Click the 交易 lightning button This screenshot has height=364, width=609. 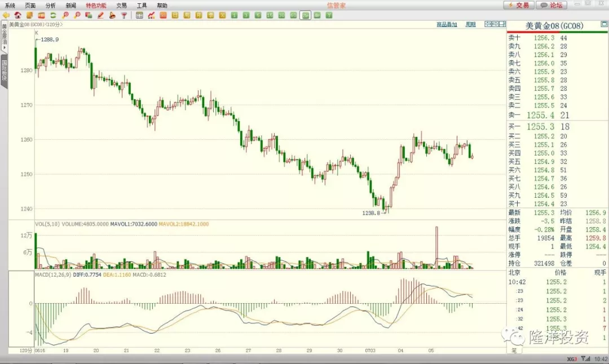point(519,5)
